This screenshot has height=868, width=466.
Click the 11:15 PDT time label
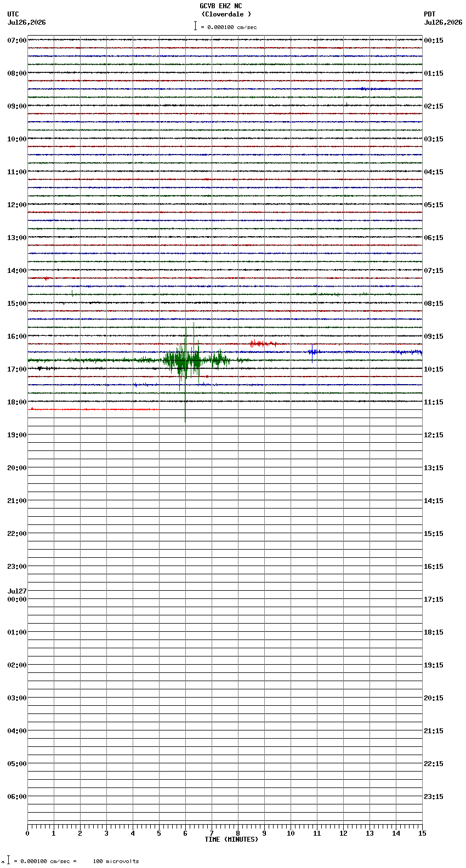pos(434,402)
